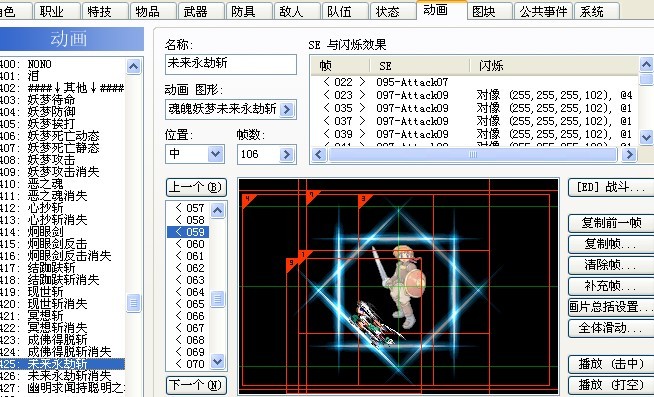
Task: Select animation 423: 成佛得脱斩
Action: 62,340
